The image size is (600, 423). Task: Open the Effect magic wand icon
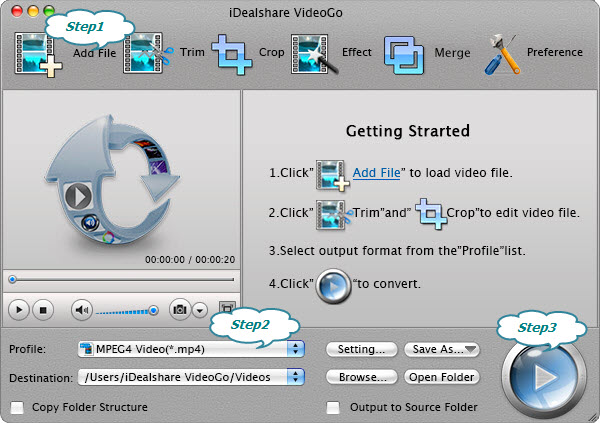click(314, 54)
